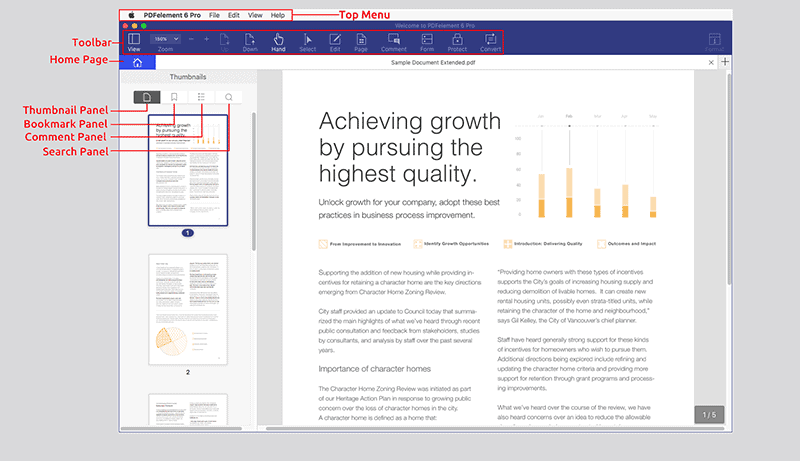Open the Page tool

click(361, 42)
